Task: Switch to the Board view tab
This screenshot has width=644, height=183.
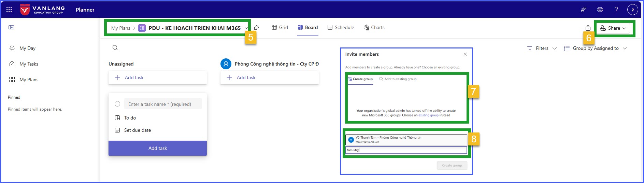Action: [308, 27]
